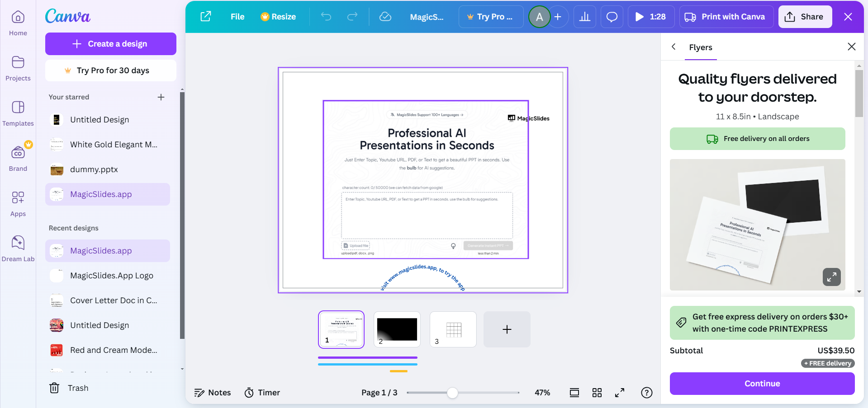Click the Canva logo
Viewport: 868px width, 408px height.
68,16
